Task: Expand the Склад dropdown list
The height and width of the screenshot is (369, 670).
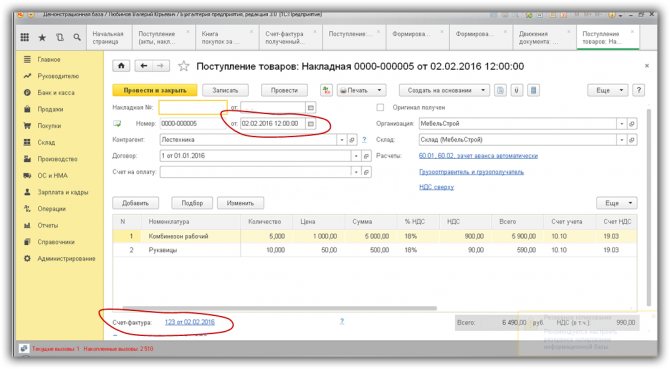Action: [622, 140]
